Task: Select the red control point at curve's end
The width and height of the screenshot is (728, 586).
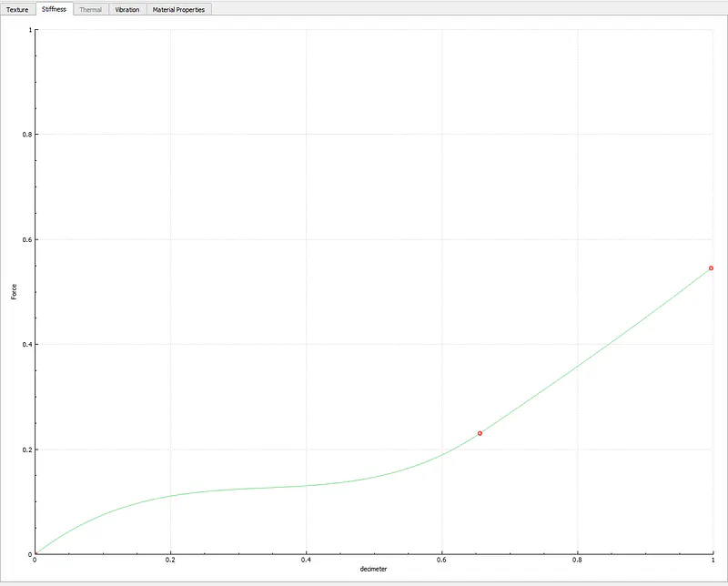Action: point(711,268)
